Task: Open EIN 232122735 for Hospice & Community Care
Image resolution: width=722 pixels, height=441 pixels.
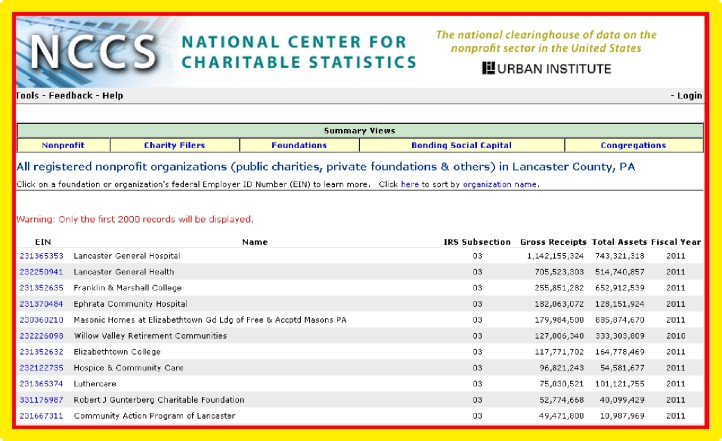Action: tap(42, 367)
